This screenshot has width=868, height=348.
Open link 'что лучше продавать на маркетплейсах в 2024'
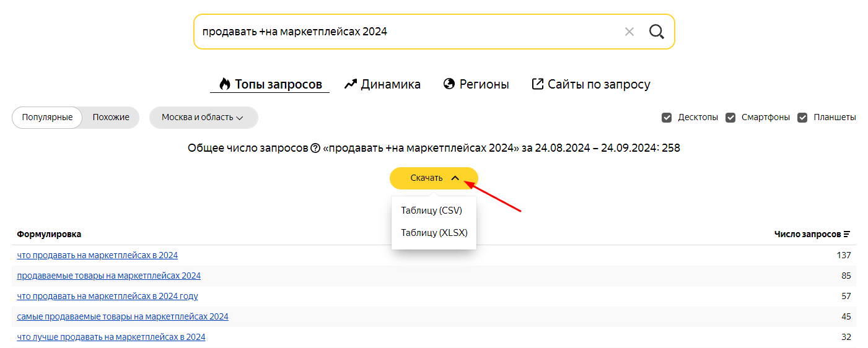[111, 337]
